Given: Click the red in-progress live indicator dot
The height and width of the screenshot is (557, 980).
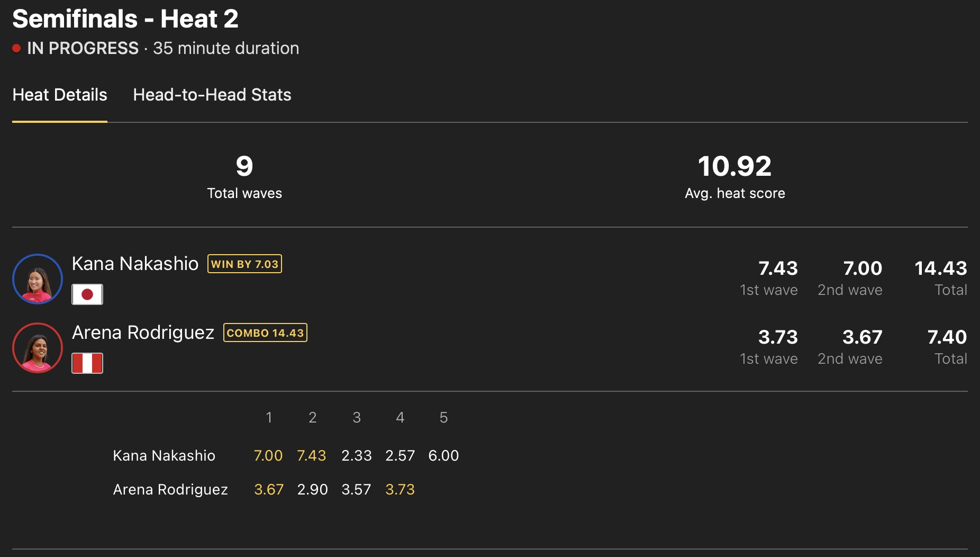Looking at the screenshot, I should point(16,49).
